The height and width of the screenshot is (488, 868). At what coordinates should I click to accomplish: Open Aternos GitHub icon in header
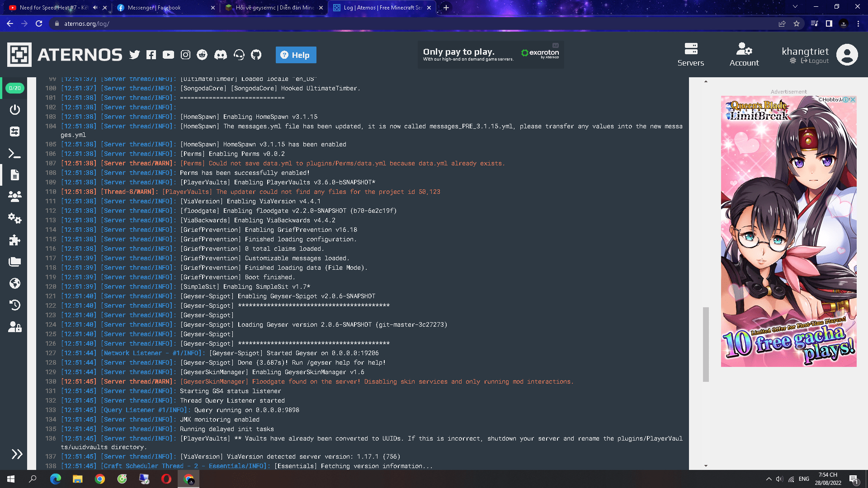tap(256, 55)
